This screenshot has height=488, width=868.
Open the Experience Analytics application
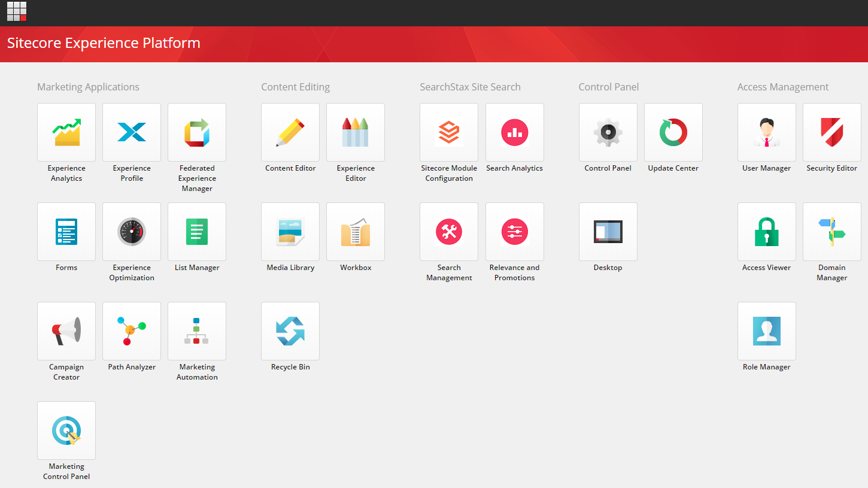tap(66, 132)
